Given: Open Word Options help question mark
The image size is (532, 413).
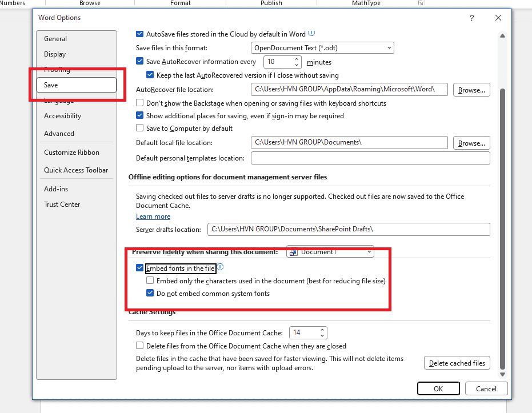Looking at the screenshot, I should pos(471,18).
